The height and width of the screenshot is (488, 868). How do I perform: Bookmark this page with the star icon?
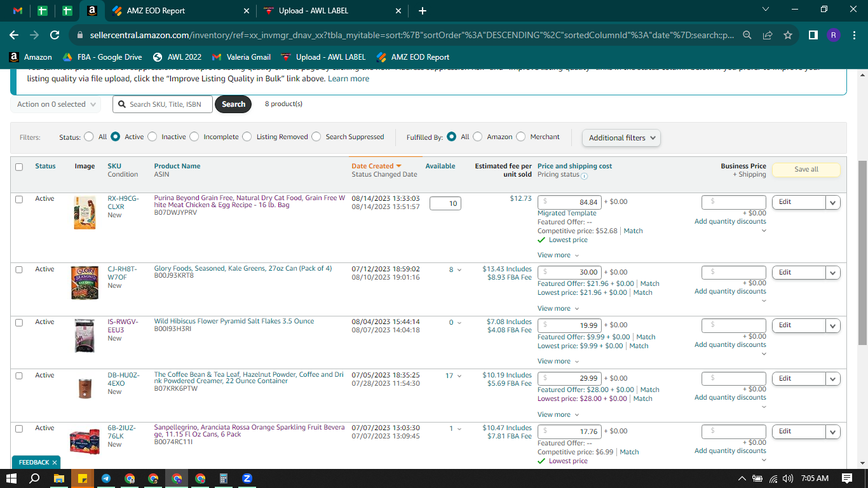point(788,36)
